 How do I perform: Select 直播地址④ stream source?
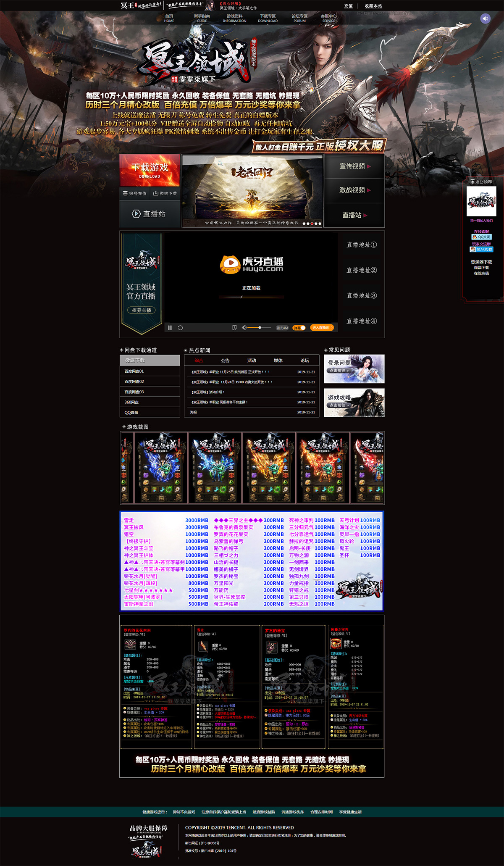(x=362, y=321)
